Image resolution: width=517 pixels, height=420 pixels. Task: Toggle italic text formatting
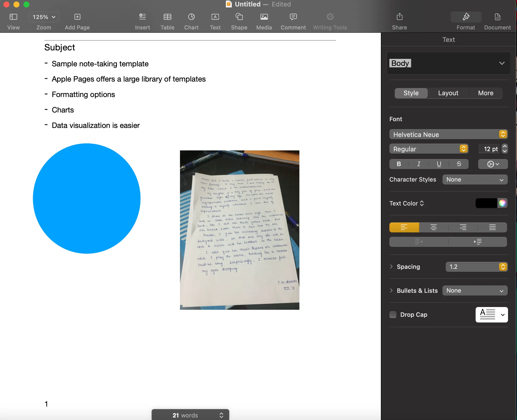419,164
